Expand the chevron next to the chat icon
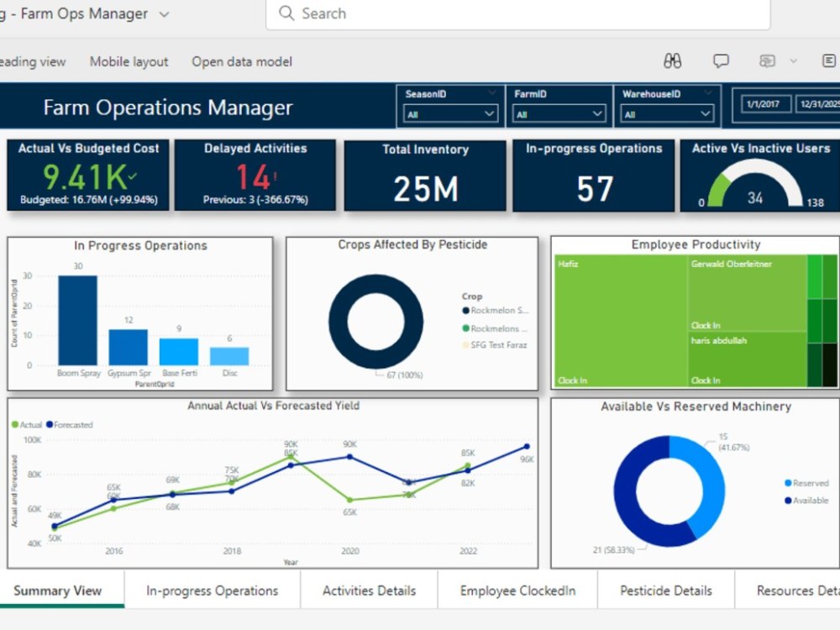The height and width of the screenshot is (630, 840). click(x=794, y=61)
